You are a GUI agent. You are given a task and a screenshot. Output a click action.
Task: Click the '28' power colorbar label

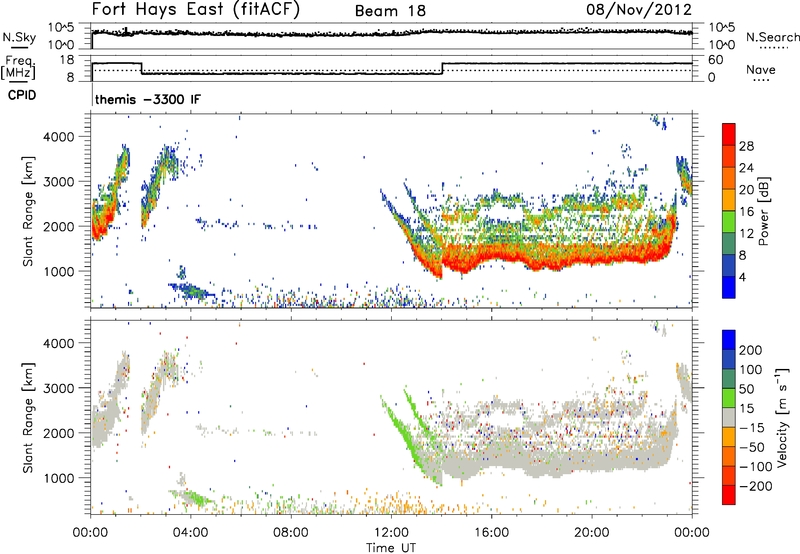point(746,146)
